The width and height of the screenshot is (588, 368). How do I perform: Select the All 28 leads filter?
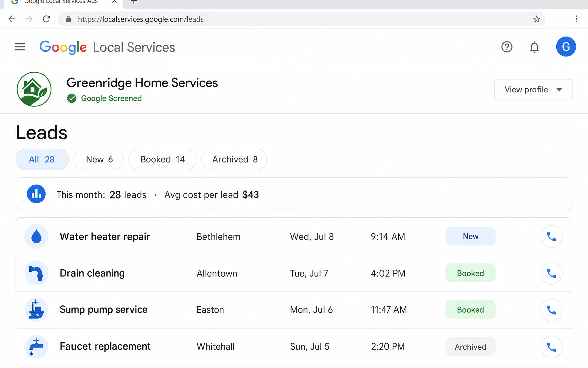click(x=42, y=159)
